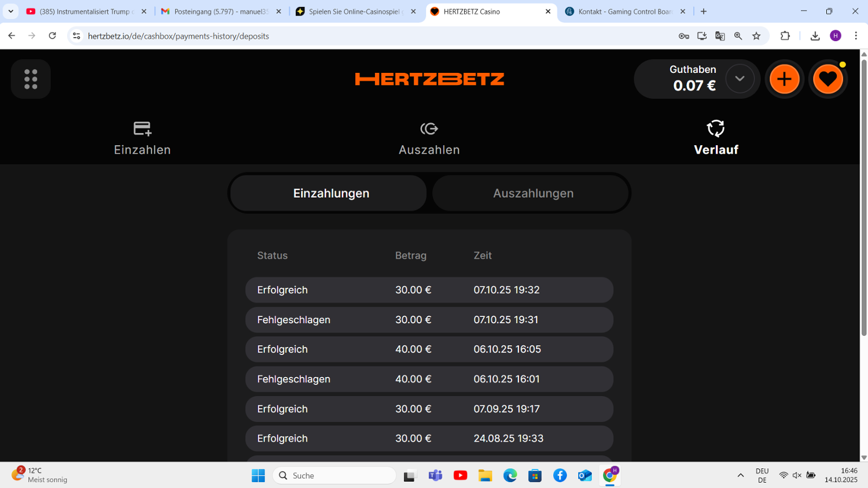Switch to the Einzahlungen tab
Screen dimensions: 868x488
(x=331, y=193)
